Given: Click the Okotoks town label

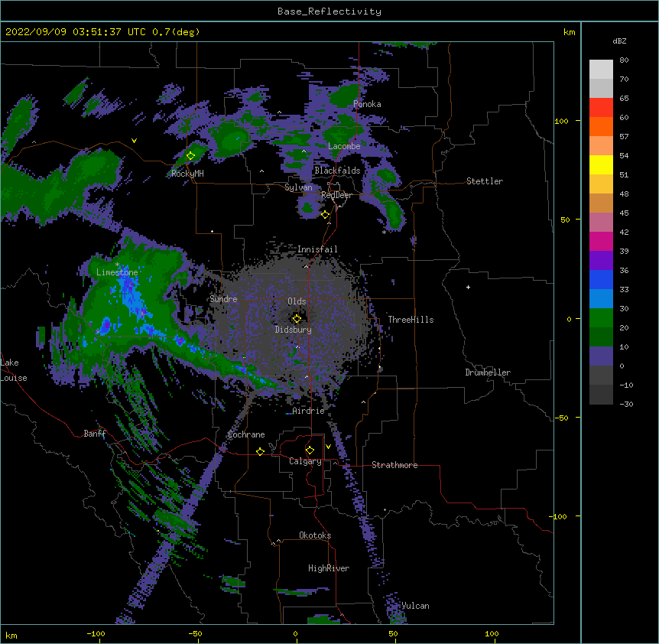Looking at the screenshot, I should point(315,535).
